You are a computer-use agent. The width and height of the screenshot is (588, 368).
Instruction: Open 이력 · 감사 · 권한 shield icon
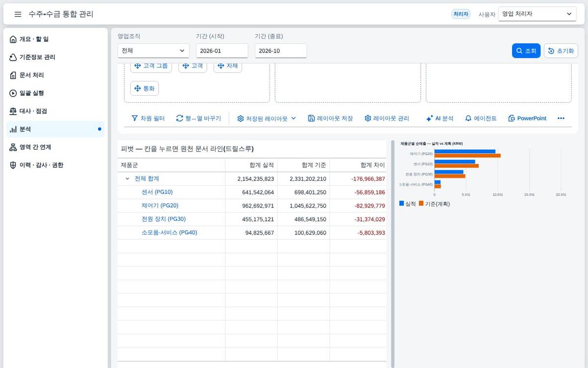point(13,165)
